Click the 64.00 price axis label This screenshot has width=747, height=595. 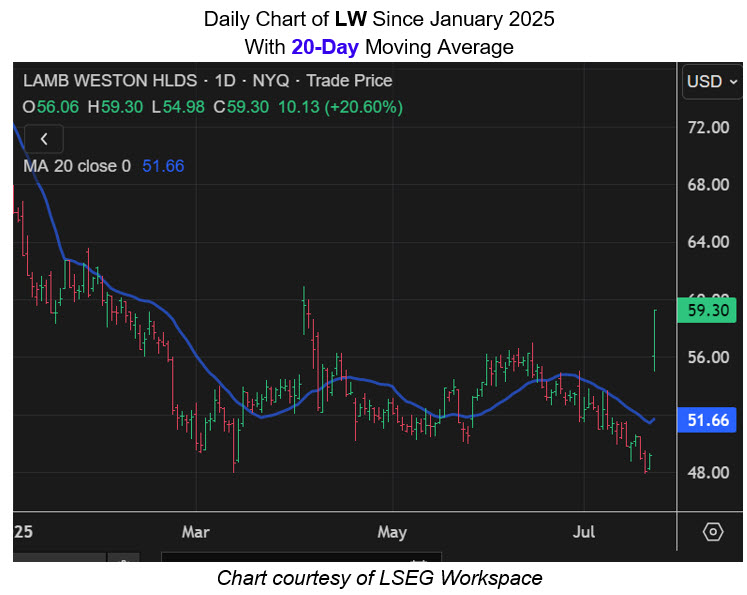709,242
